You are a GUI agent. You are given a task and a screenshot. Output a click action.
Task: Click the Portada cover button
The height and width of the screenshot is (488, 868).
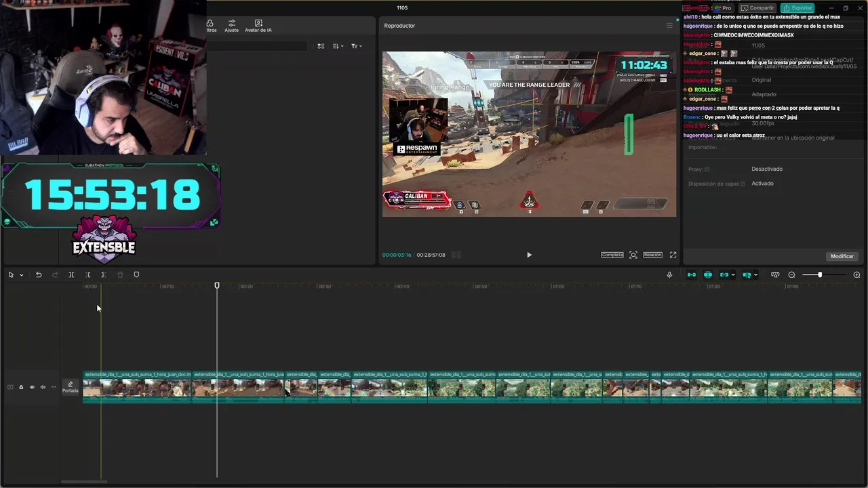71,387
